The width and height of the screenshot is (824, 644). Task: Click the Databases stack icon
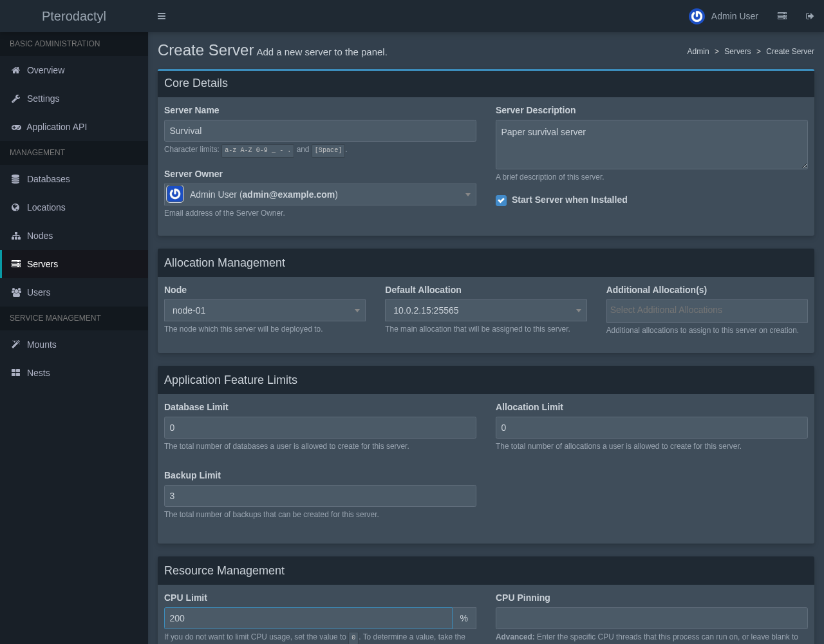[x=16, y=179]
